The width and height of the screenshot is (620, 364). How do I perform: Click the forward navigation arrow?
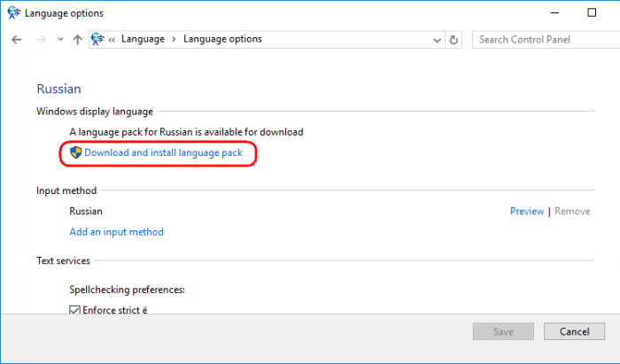click(41, 40)
